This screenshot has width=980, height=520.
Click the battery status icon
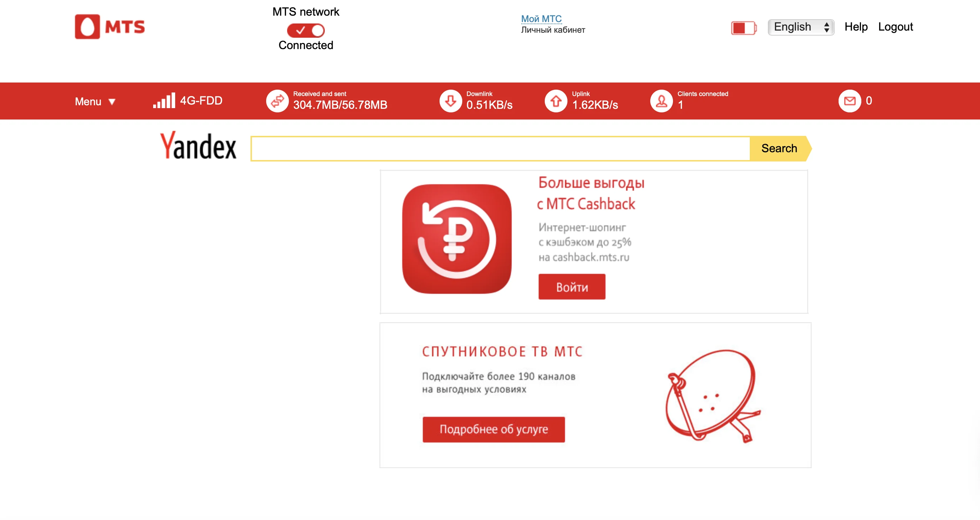tap(744, 27)
